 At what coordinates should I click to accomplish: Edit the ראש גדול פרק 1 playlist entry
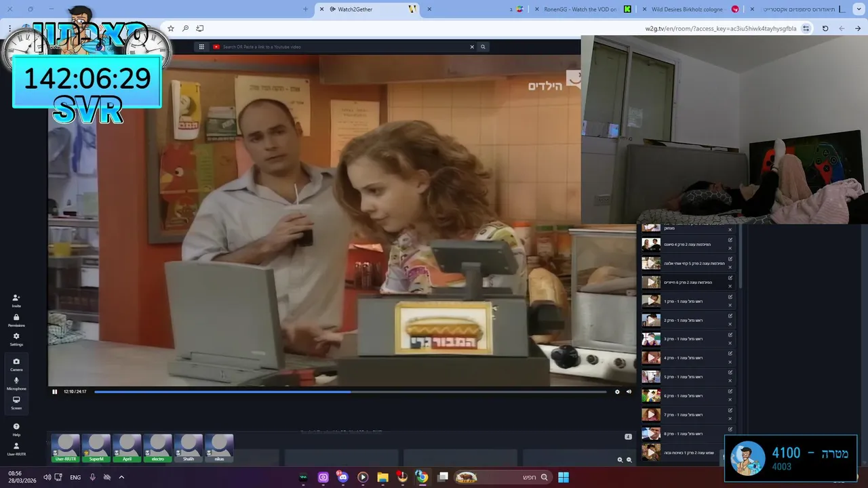pos(730,297)
